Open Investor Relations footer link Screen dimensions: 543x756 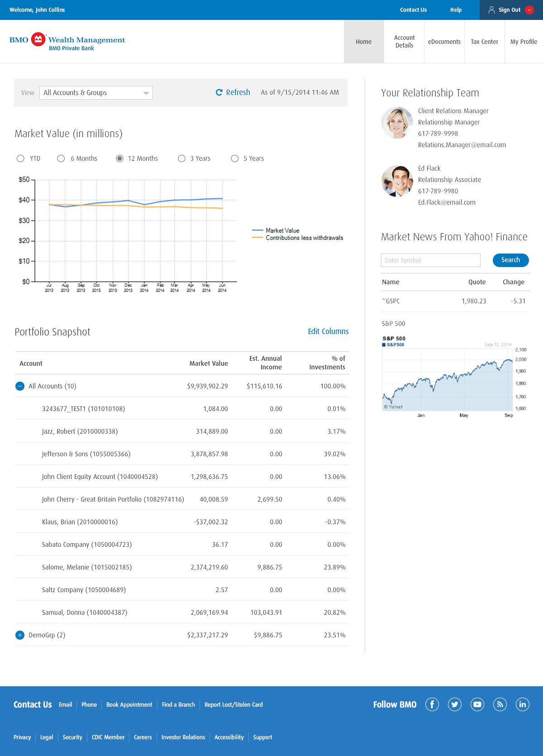(x=183, y=737)
